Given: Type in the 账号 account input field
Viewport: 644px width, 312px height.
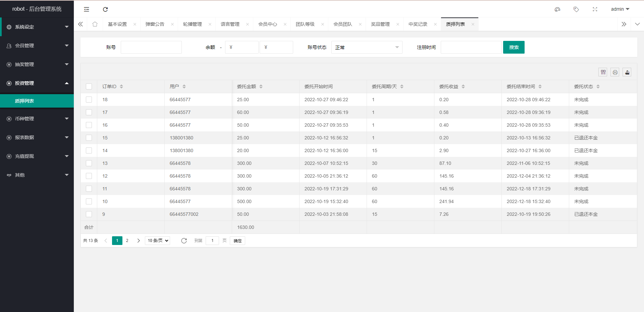Looking at the screenshot, I should (151, 47).
